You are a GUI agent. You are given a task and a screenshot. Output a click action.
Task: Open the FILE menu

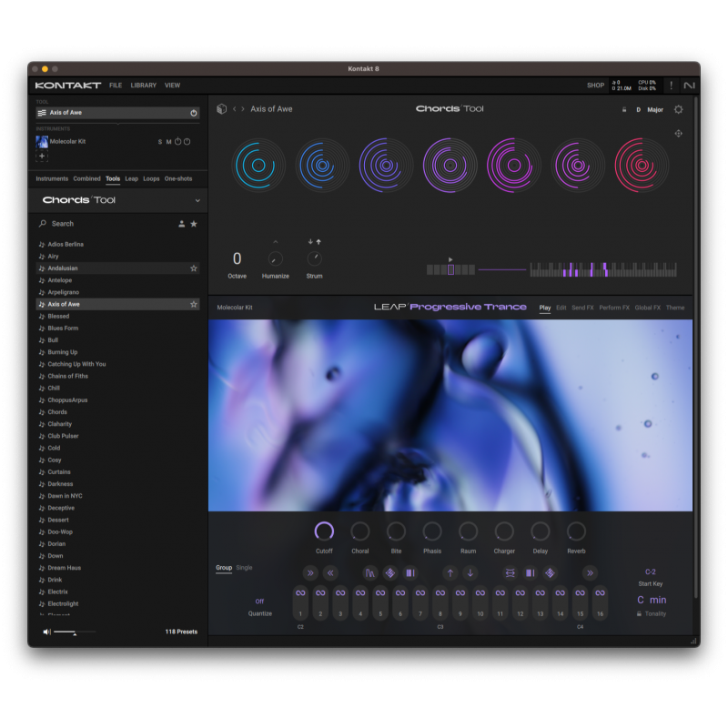point(116,86)
